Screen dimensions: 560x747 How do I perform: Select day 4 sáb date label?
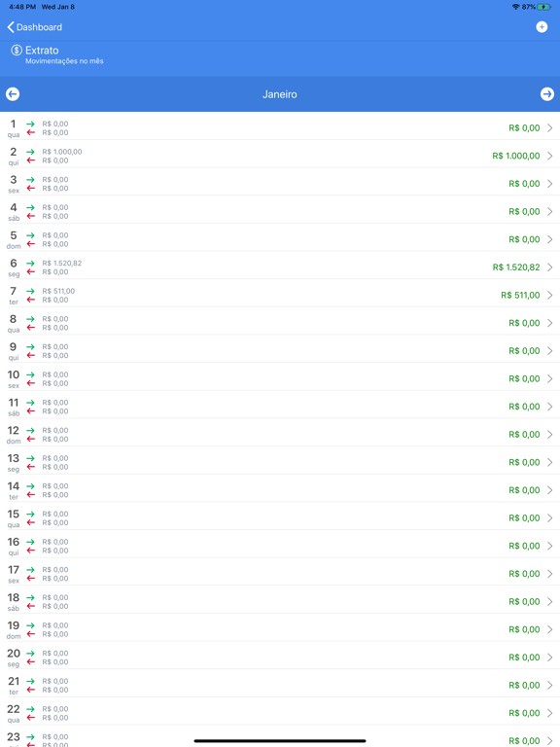coord(14,212)
